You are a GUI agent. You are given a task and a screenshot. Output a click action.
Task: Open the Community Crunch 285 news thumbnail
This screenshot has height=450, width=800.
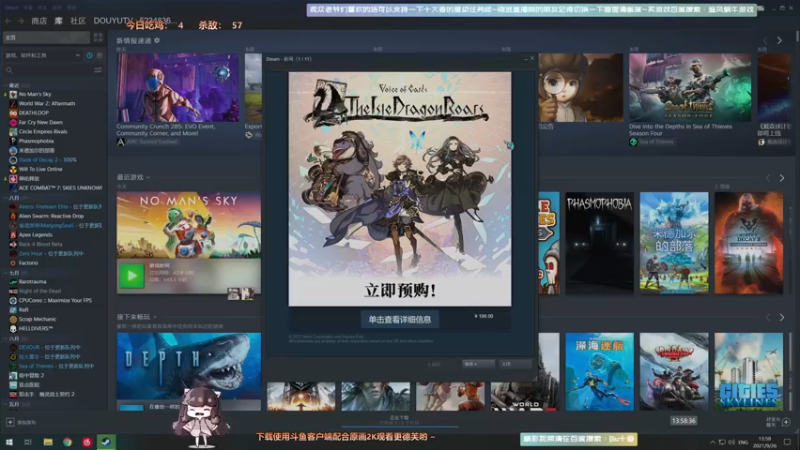click(178, 87)
